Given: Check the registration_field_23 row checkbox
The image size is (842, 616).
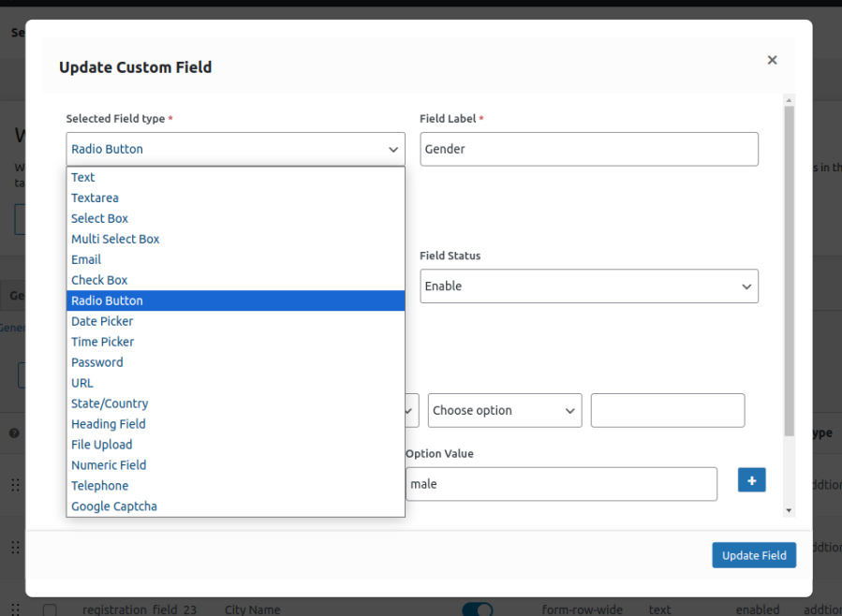Looking at the screenshot, I should click(50, 610).
